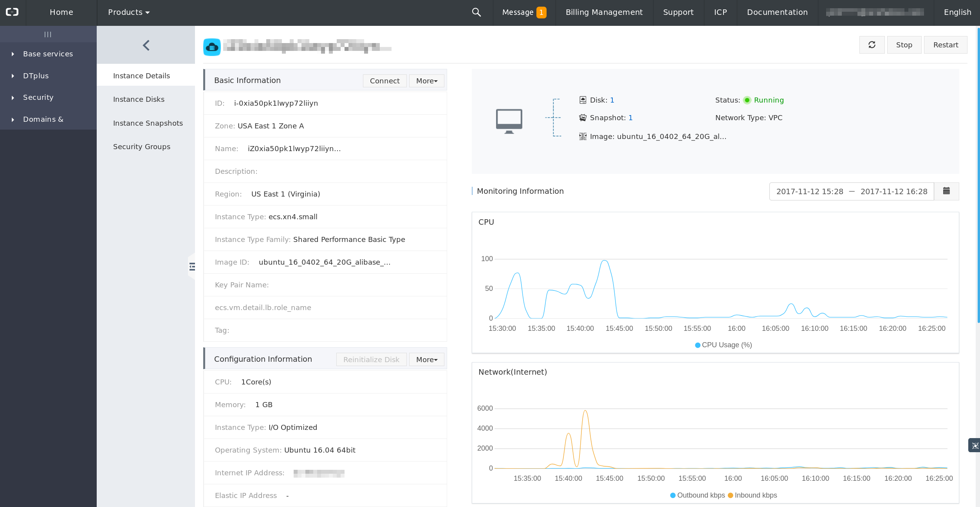
Task: Switch to the Instance Snapshots tab
Action: pos(148,123)
